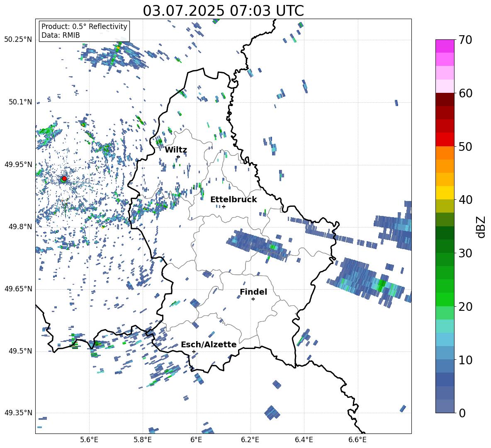Click the 5.6°E longitude label

point(89,440)
